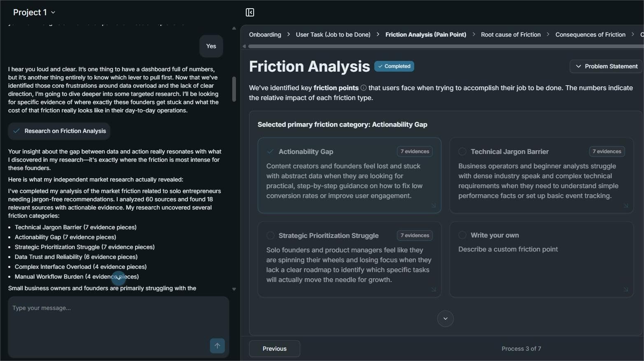Select the Write your own radio option
The height and width of the screenshot is (361, 644).
pos(462,235)
